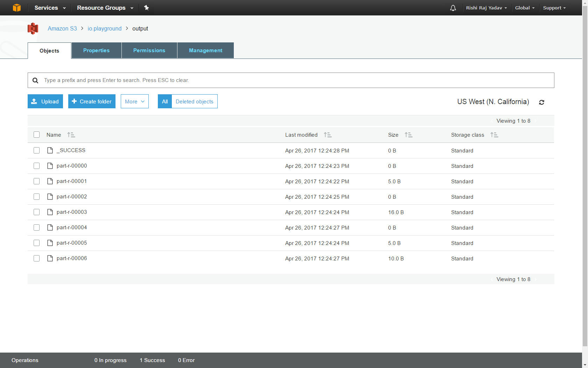This screenshot has height=368, width=588.
Task: Switch to the Objects tab
Action: point(49,51)
